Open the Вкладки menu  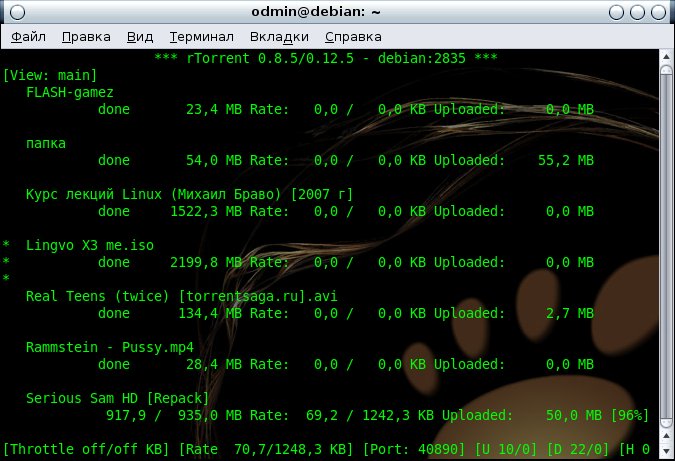(x=279, y=37)
